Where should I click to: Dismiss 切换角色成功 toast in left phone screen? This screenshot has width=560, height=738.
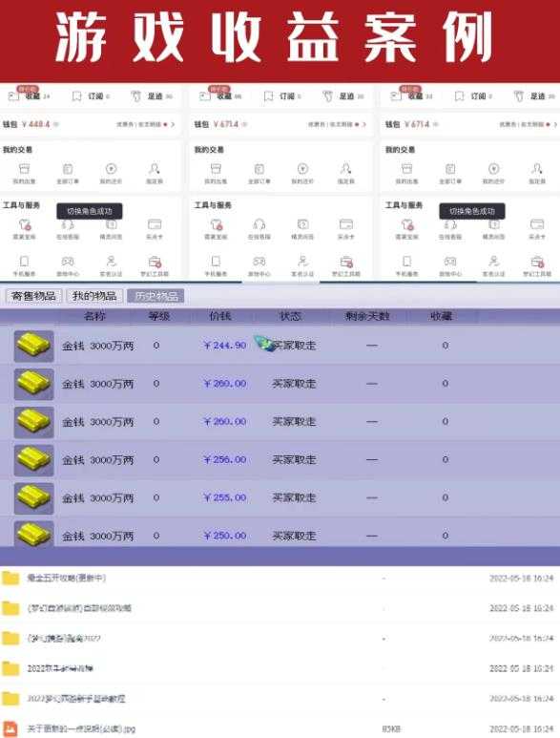90,211
